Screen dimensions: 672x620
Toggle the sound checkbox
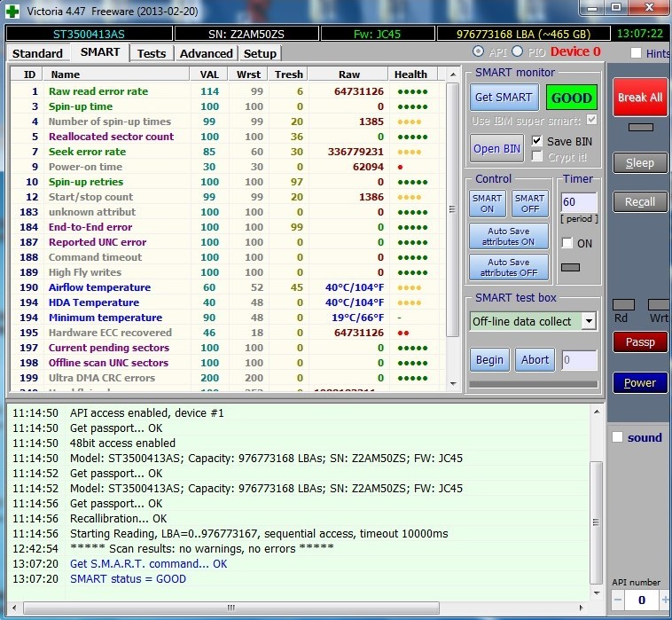[x=618, y=437]
